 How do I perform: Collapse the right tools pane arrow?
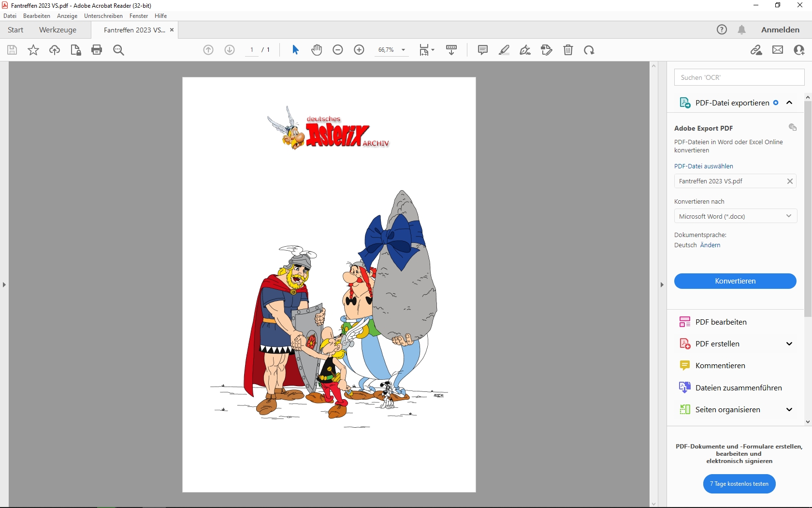[x=662, y=285]
